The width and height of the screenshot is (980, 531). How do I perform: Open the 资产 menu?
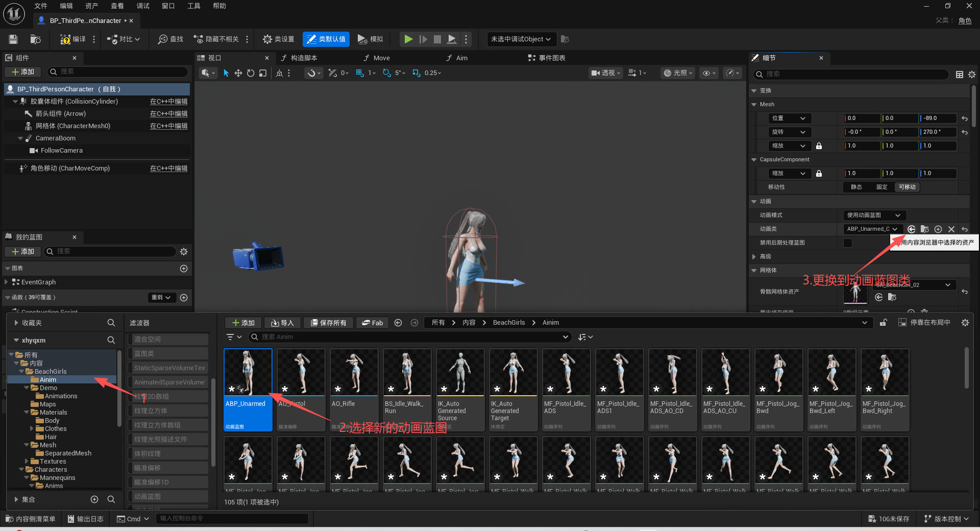click(92, 6)
